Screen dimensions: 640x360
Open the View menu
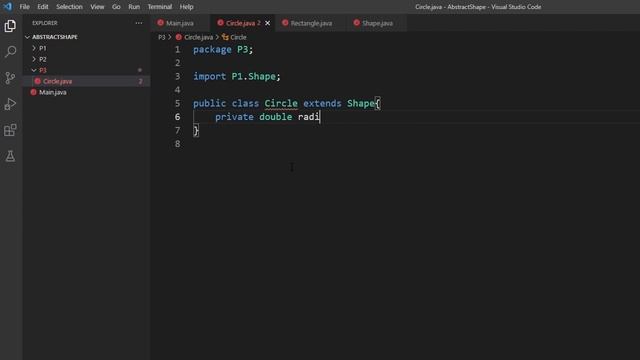[x=97, y=7]
